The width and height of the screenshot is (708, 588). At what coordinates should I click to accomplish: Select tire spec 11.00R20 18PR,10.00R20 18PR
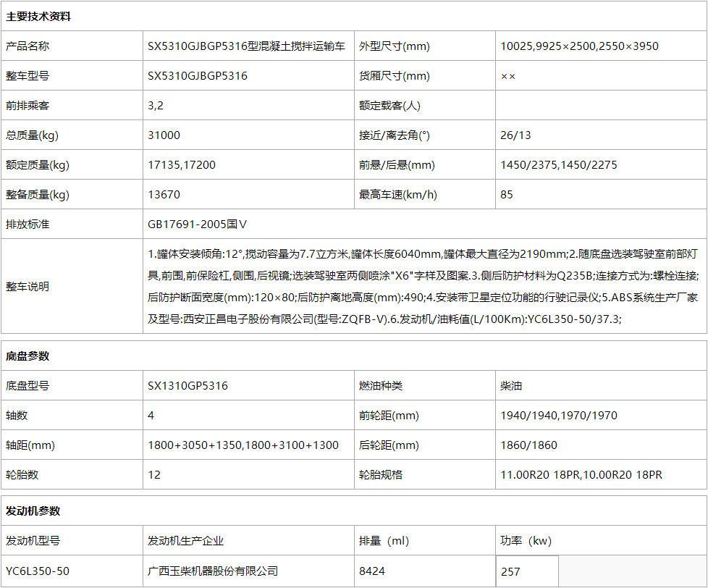[581, 474]
